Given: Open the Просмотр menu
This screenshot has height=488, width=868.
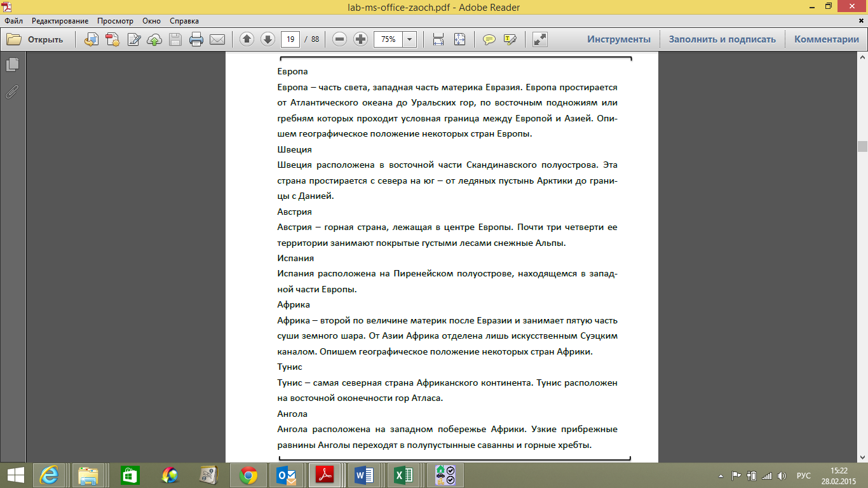Looking at the screenshot, I should coord(115,21).
